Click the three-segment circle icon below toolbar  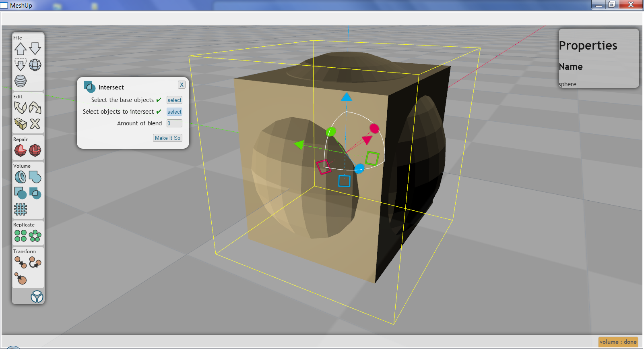[37, 297]
